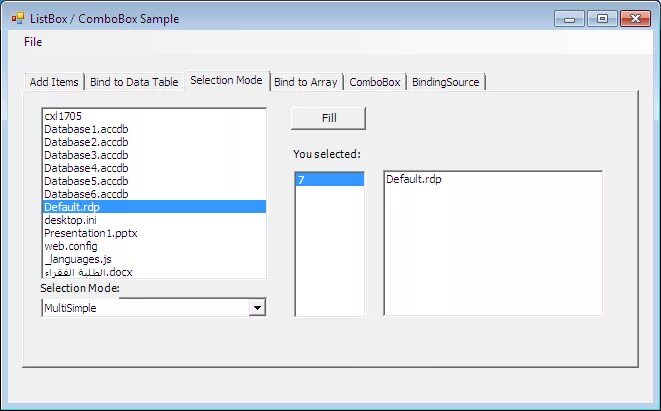Select Database4.accdb list item
Image resolution: width=661 pixels, height=411 pixels.
click(154, 168)
